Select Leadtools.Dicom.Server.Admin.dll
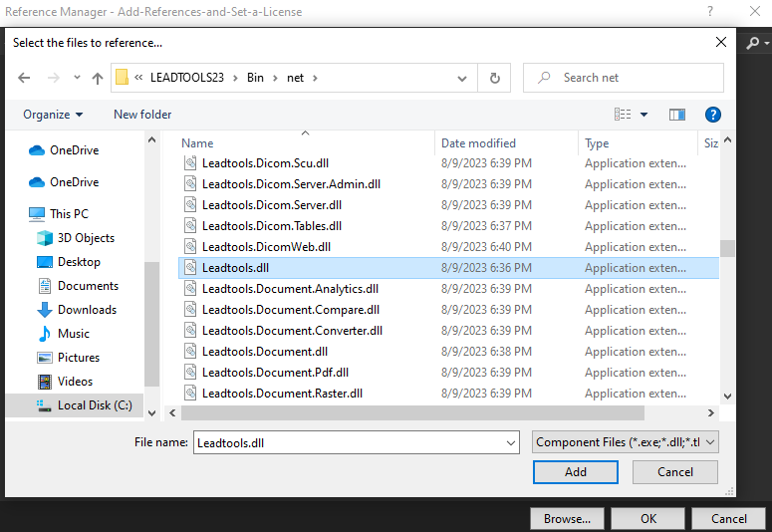Screen dimensions: 772x532 (x=291, y=184)
